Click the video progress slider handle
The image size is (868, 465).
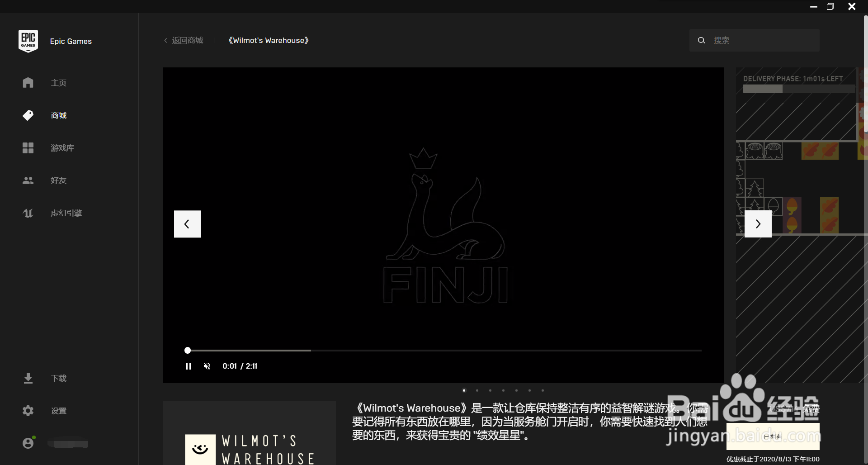click(x=188, y=350)
